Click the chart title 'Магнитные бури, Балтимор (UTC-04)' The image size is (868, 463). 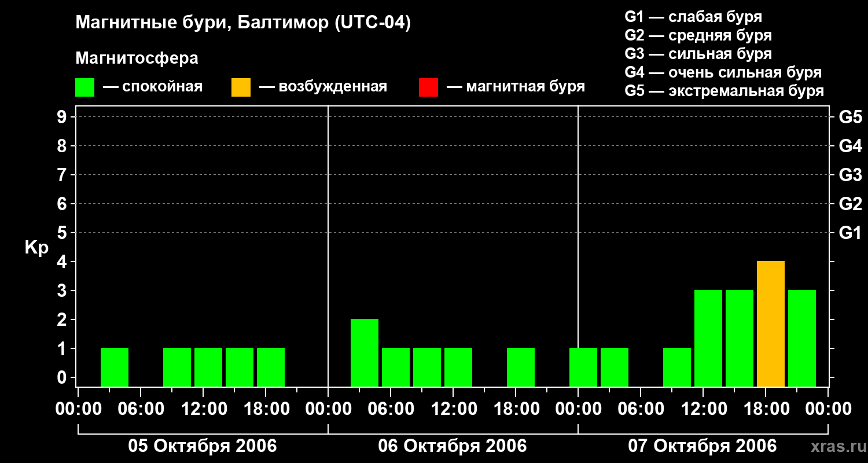(243, 23)
